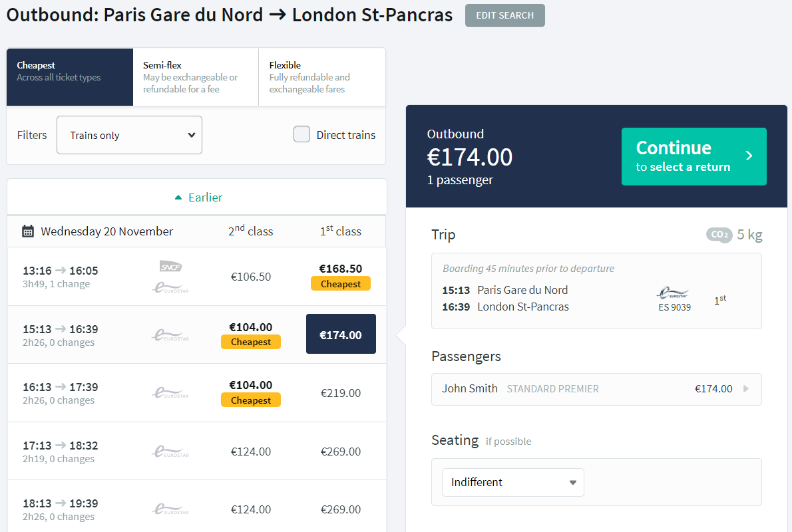The width and height of the screenshot is (792, 532).
Task: Show earlier trains with the Earlier expander
Action: [x=198, y=198]
